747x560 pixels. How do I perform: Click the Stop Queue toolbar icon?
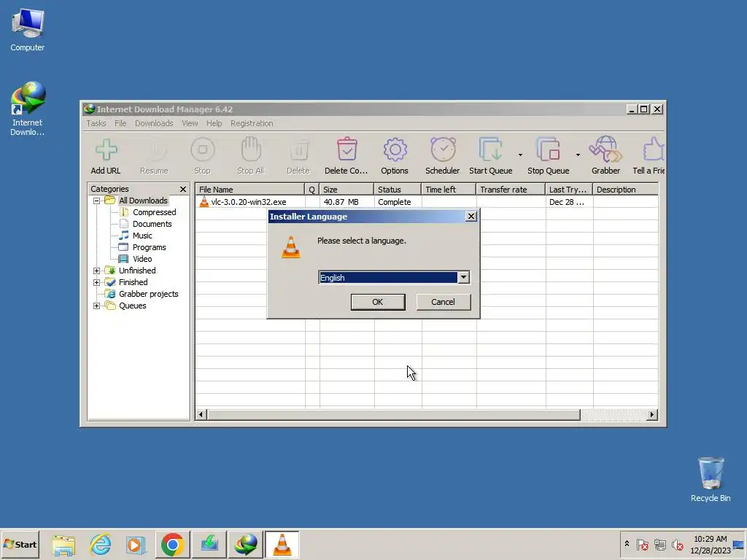point(548,149)
